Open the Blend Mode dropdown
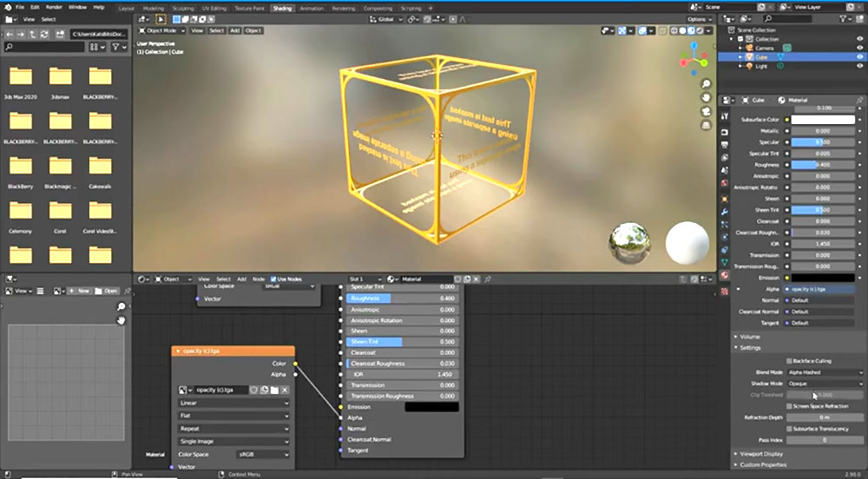 [x=825, y=372]
